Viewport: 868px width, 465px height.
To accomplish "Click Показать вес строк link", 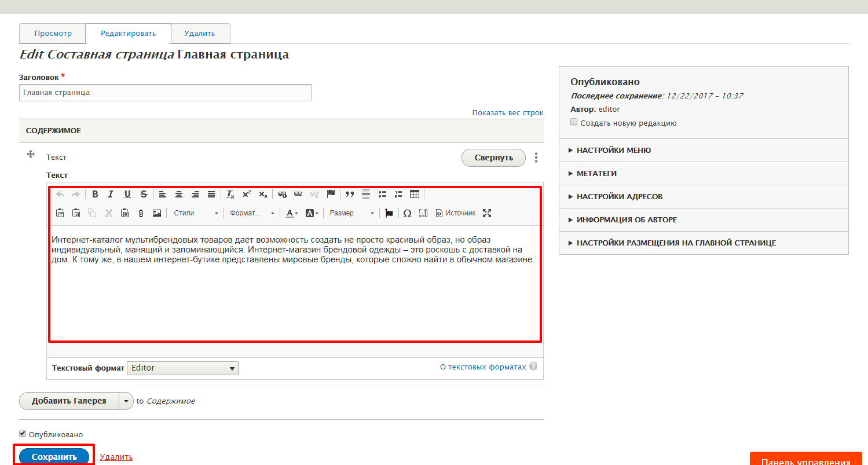I will coord(508,112).
